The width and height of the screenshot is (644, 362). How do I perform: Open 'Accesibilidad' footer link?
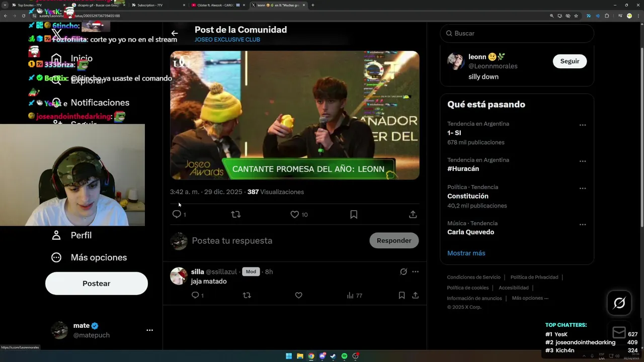coord(514,288)
